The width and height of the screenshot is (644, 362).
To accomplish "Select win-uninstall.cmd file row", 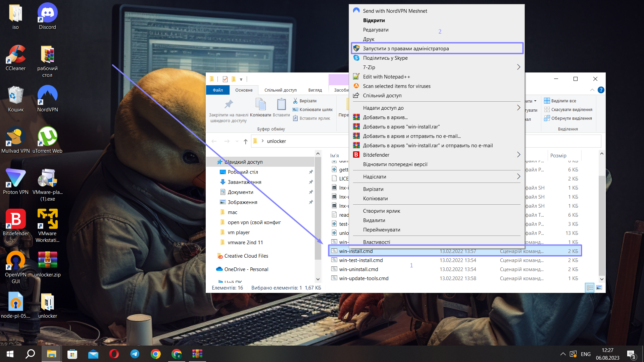I will click(x=455, y=269).
